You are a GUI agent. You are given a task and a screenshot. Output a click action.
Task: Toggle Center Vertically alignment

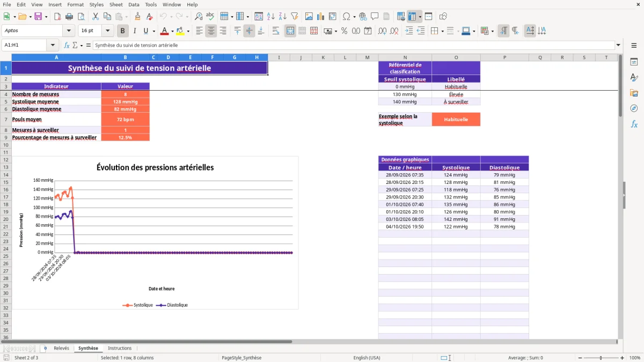click(x=249, y=31)
